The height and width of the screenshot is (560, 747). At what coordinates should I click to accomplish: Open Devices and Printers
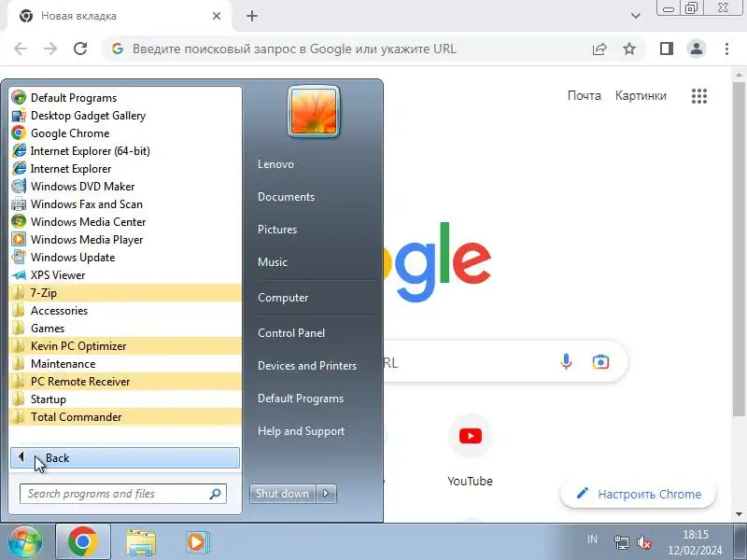(307, 366)
